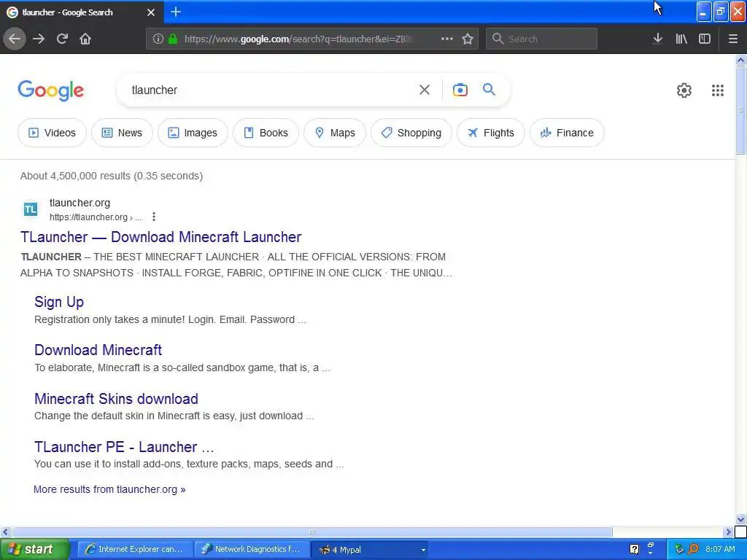Open the tlauncher.org result options menu
The height and width of the screenshot is (560, 747).
pos(153,217)
